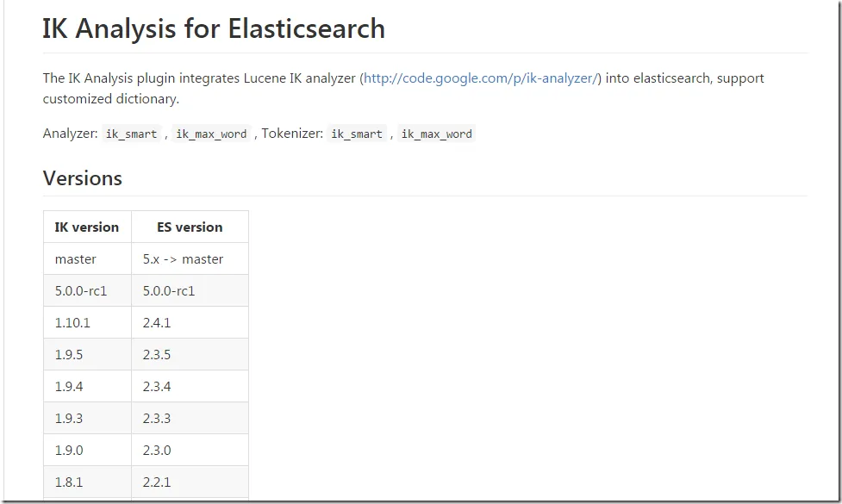Click the "IK Analysis for Elasticsearch" heading
The width and height of the screenshot is (842, 504).
pos(214,29)
